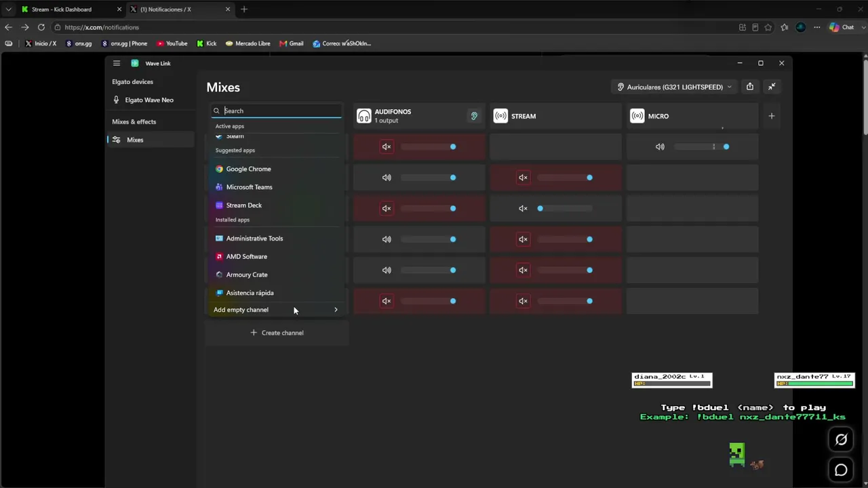Click the chat bubble overlay icon

pos(841,470)
